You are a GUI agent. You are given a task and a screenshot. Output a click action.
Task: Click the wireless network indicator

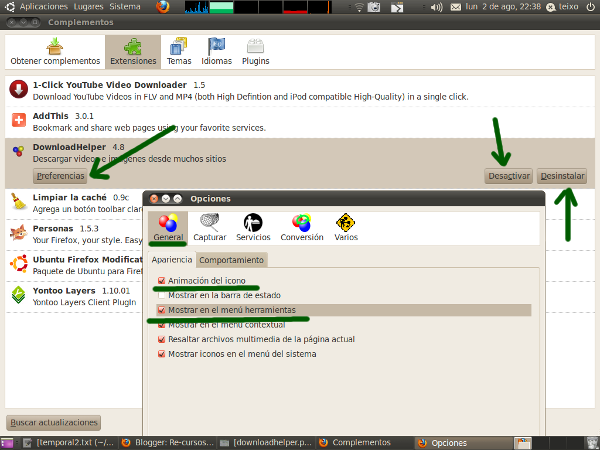[359, 7]
